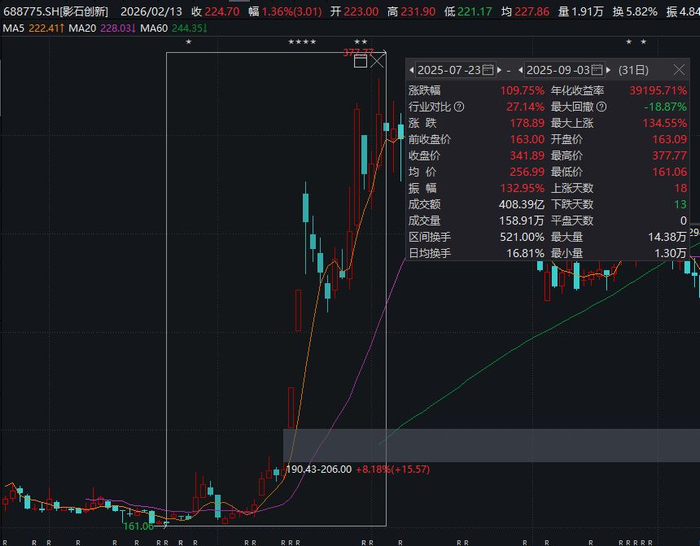
Task: Click the stock code 688775.SH[影石创新]
Action: tap(56, 12)
